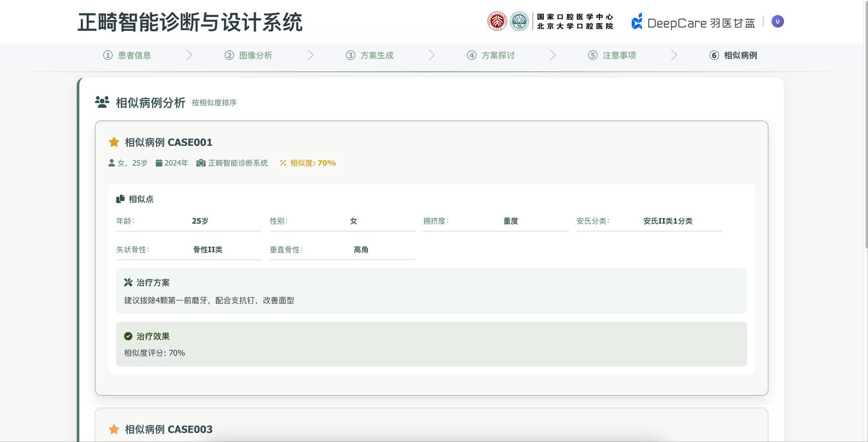Click the chevron after 方案探讨 step
This screenshot has width=868, height=442.
553,55
